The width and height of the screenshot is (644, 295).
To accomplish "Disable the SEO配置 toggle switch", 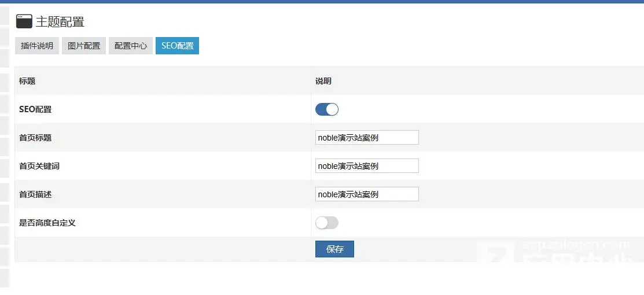I will coord(326,109).
